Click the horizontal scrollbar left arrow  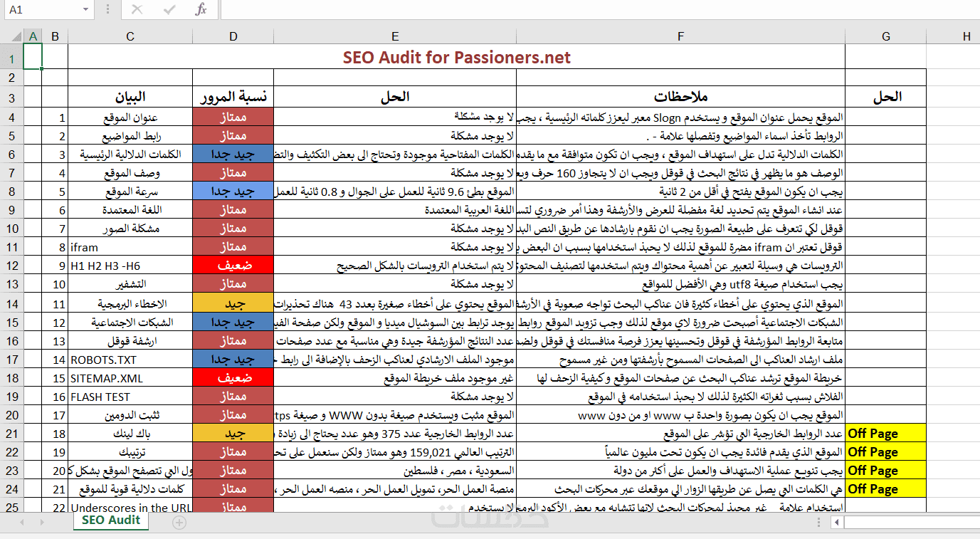837,523
